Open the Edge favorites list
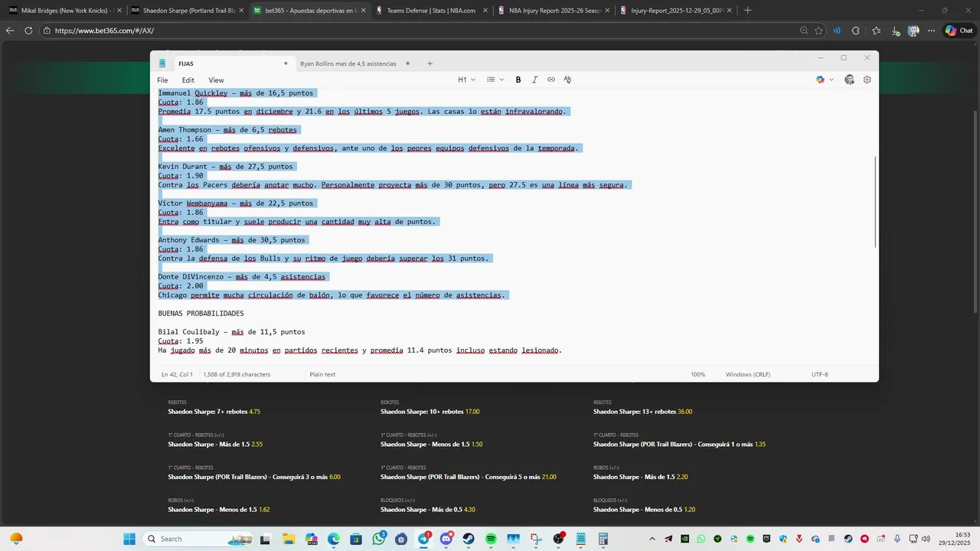980x551 pixels. (877, 31)
